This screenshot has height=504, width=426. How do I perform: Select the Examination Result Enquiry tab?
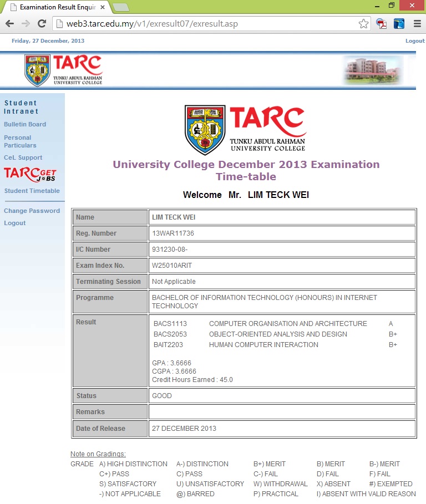(x=56, y=7)
